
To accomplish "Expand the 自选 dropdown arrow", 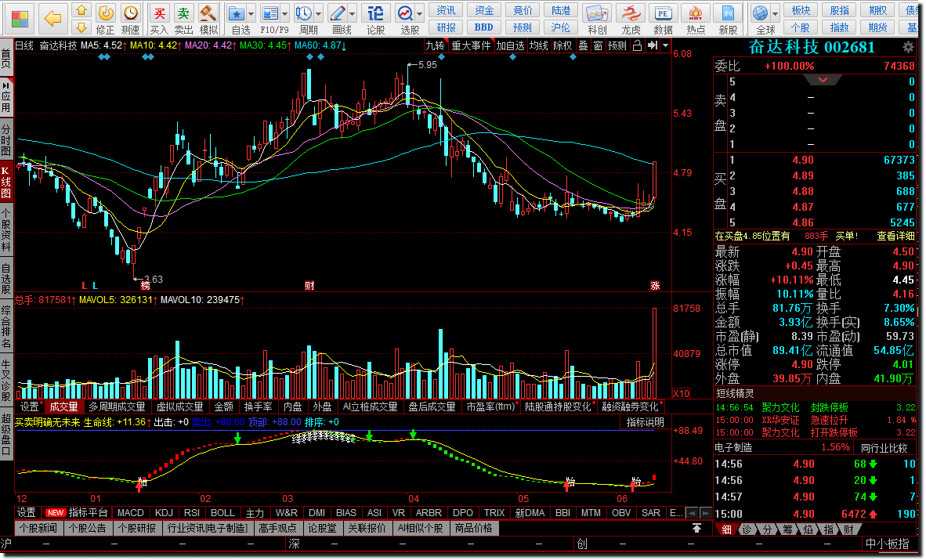I will tap(251, 13).
